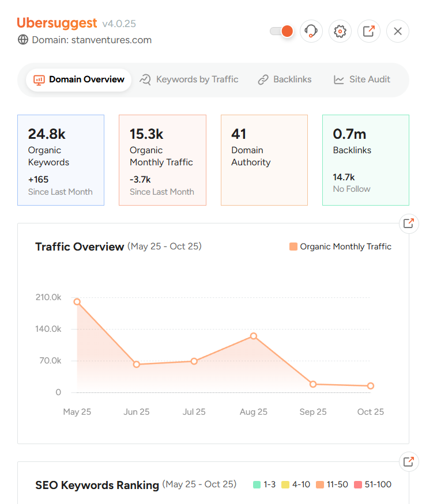The width and height of the screenshot is (422, 504).
Task: Open SEO Keywords Ranking external link icon
Action: click(x=409, y=461)
